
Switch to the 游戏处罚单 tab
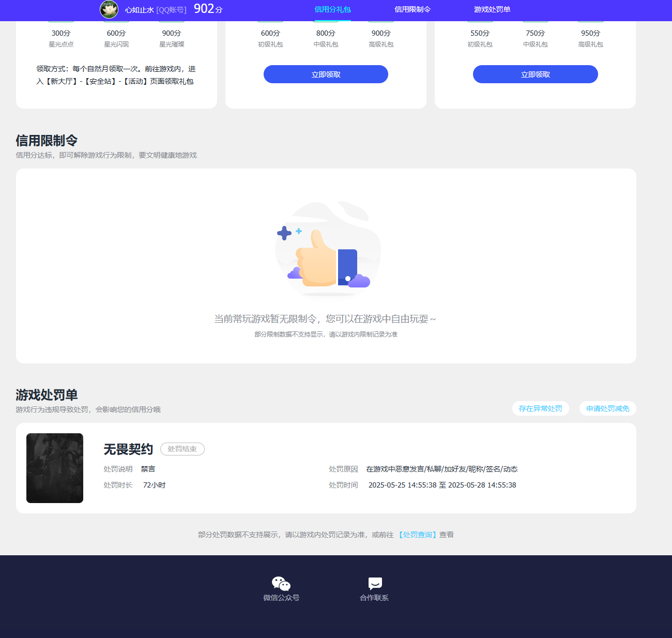click(x=492, y=9)
